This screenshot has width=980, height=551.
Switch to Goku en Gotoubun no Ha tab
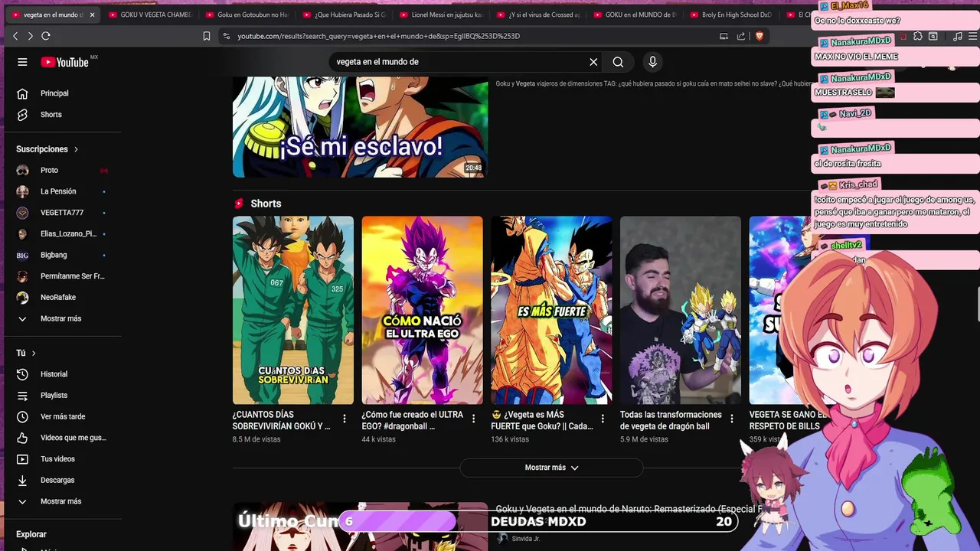[x=247, y=15]
